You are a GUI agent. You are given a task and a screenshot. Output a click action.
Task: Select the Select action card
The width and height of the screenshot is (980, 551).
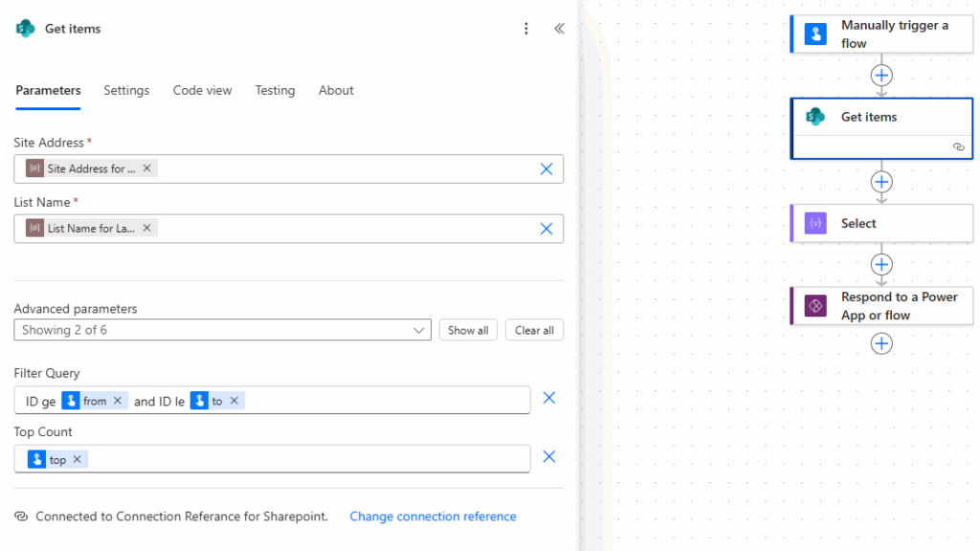point(881,223)
